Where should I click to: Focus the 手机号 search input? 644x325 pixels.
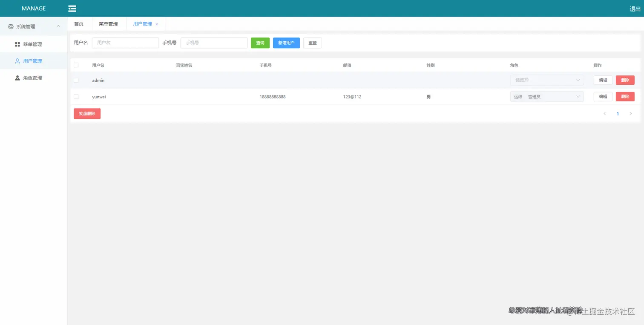click(214, 43)
